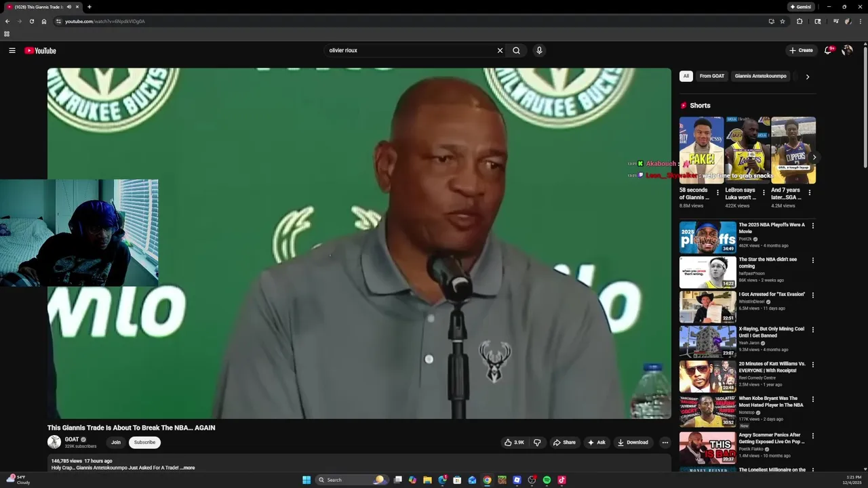Open the 'And 7 years later...SGA' Short

tap(793, 150)
